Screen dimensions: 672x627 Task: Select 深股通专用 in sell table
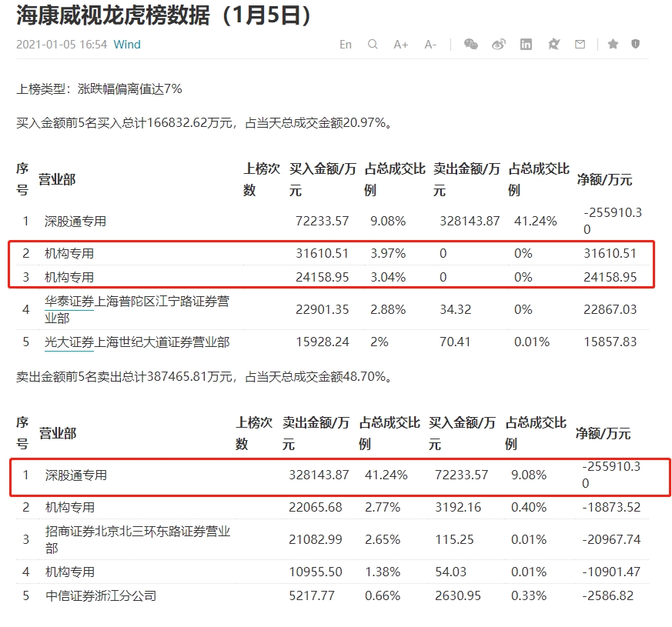coord(76,475)
